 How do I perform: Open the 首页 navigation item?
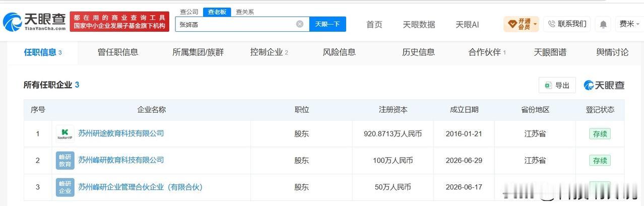point(374,24)
